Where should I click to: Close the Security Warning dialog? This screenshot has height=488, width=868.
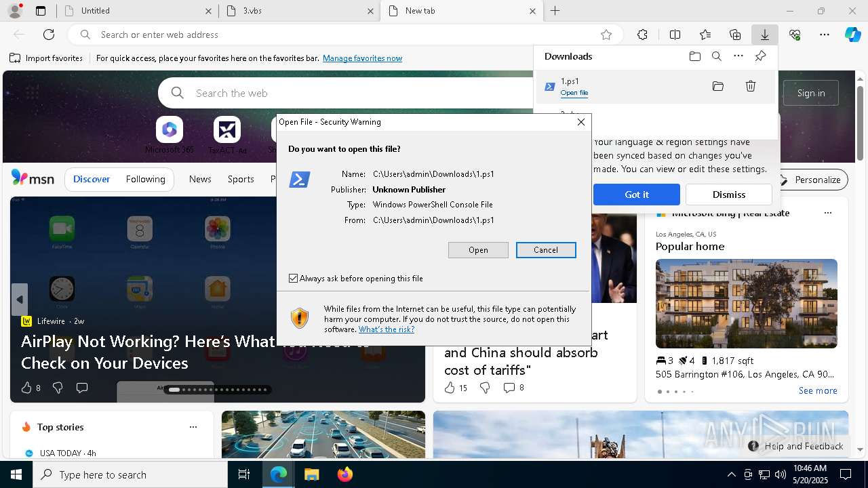(581, 122)
